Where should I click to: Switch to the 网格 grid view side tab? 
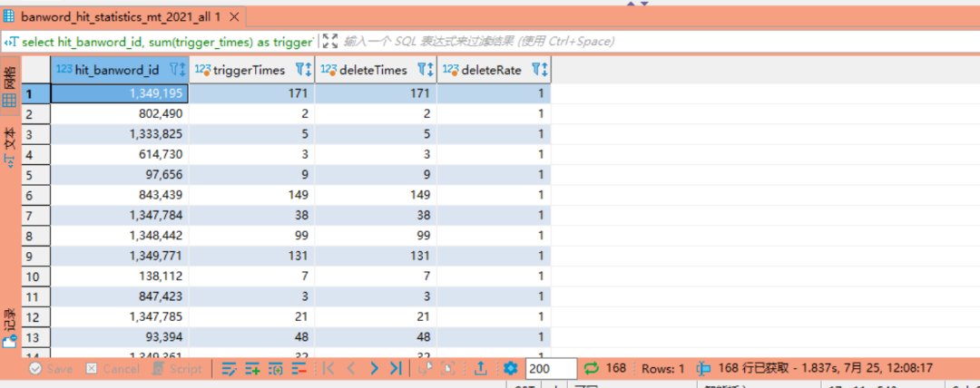click(10, 86)
